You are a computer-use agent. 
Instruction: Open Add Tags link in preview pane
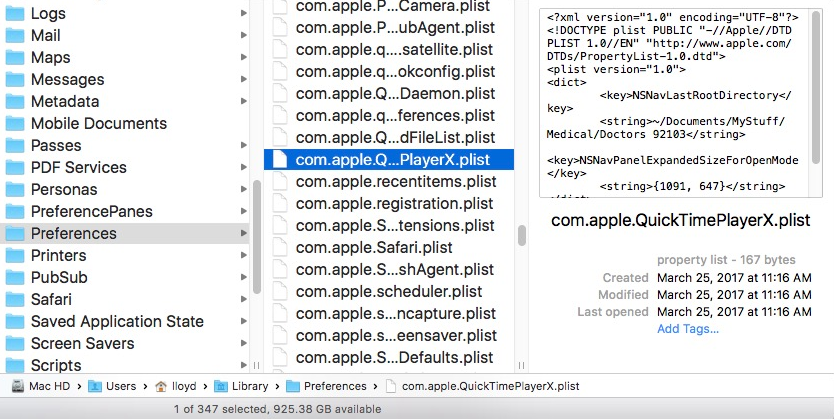pos(688,329)
